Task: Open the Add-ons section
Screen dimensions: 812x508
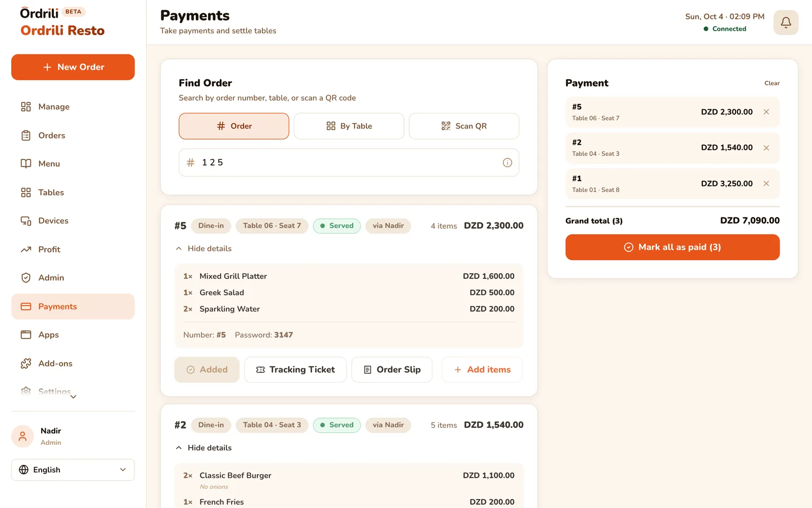Action: tap(73, 364)
